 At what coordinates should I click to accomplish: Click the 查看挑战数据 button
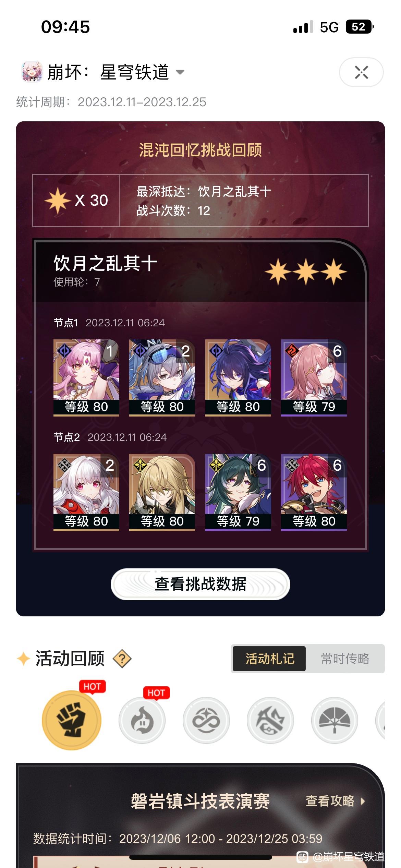[200, 584]
